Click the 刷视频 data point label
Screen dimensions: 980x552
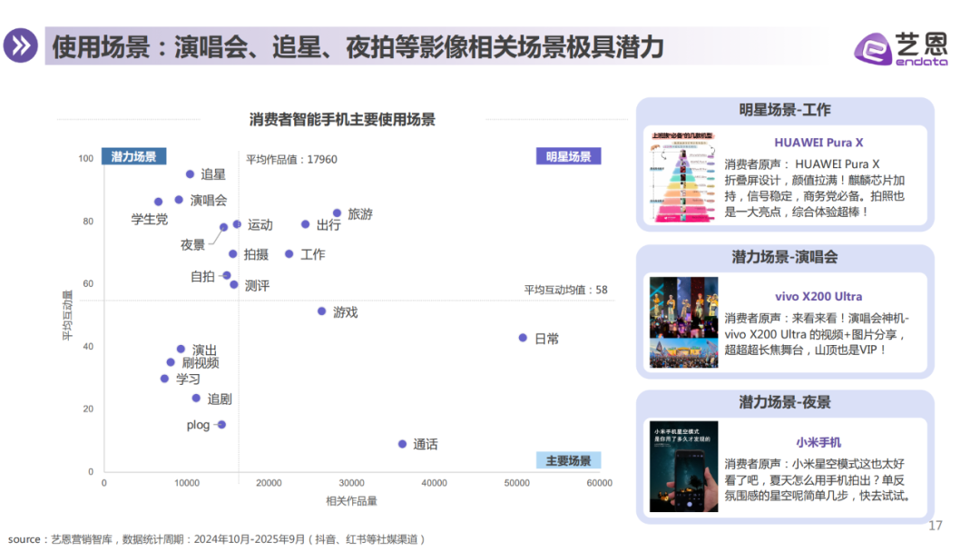click(x=200, y=362)
